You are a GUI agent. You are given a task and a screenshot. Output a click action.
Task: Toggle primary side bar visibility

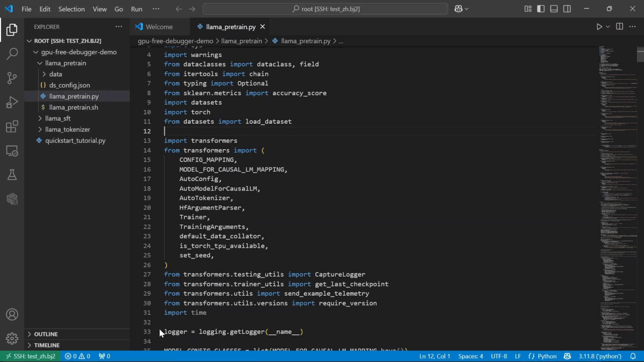tap(541, 9)
